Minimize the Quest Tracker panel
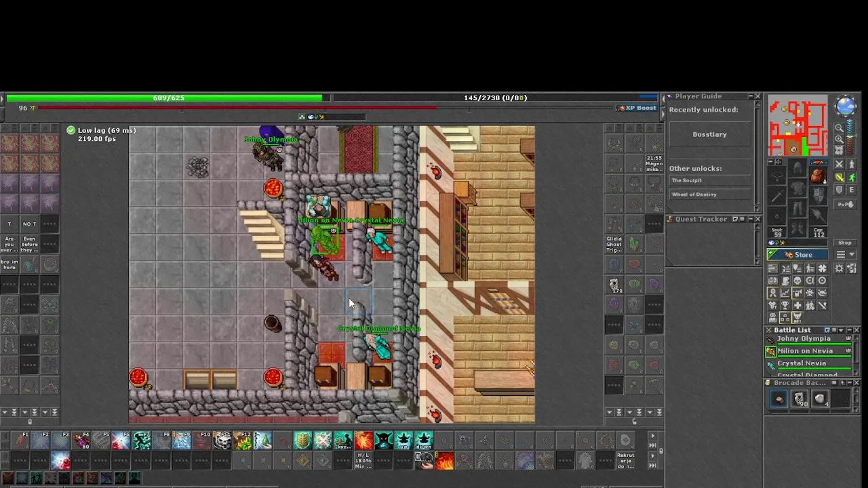Viewport: 868px width, 488px height. [x=750, y=219]
